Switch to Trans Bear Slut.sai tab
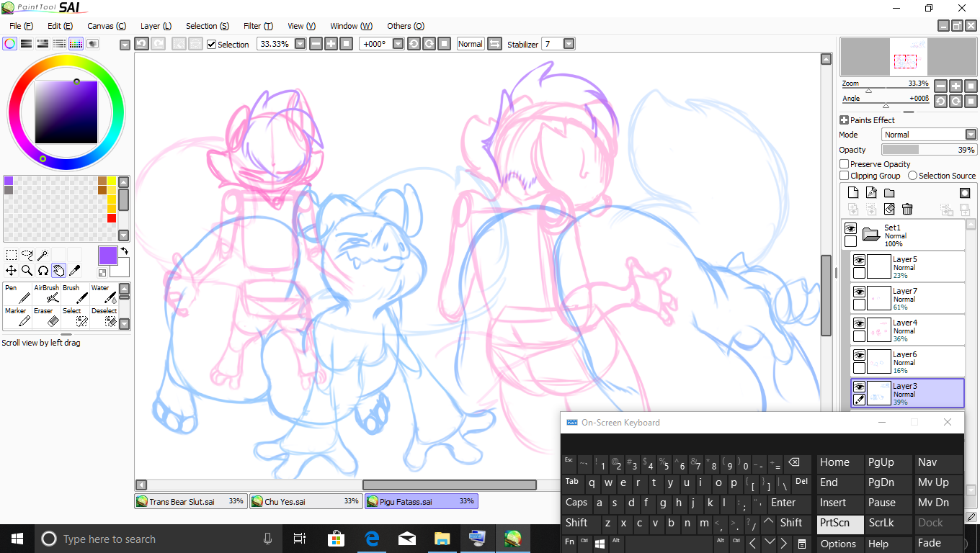The image size is (980, 553). coord(191,501)
